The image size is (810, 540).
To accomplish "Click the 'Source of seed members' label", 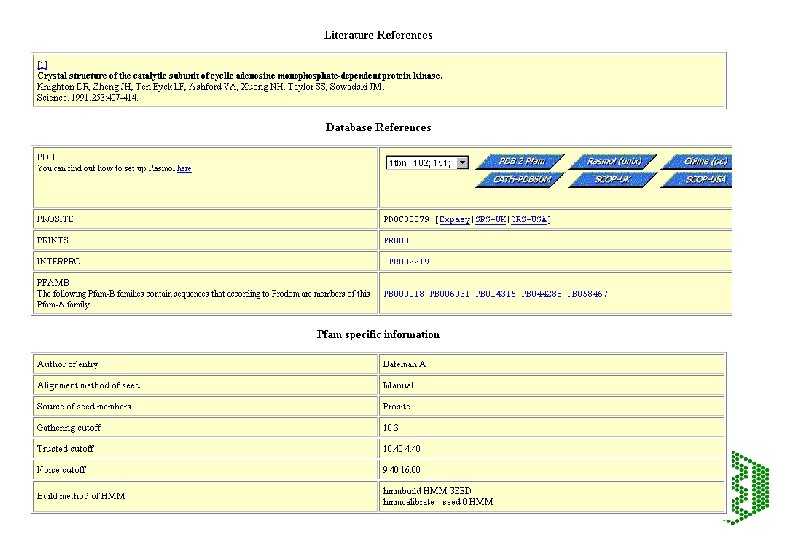I will pyautogui.click(x=84, y=407).
